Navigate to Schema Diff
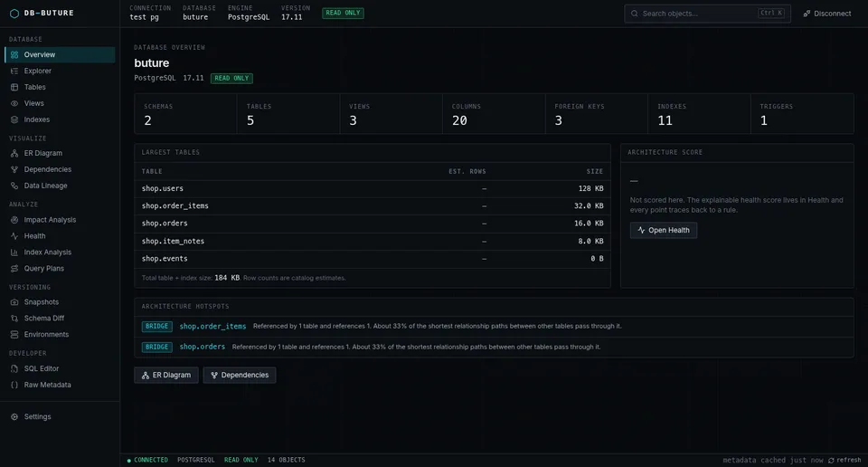Viewport: 868px width, 467px height. (60, 318)
